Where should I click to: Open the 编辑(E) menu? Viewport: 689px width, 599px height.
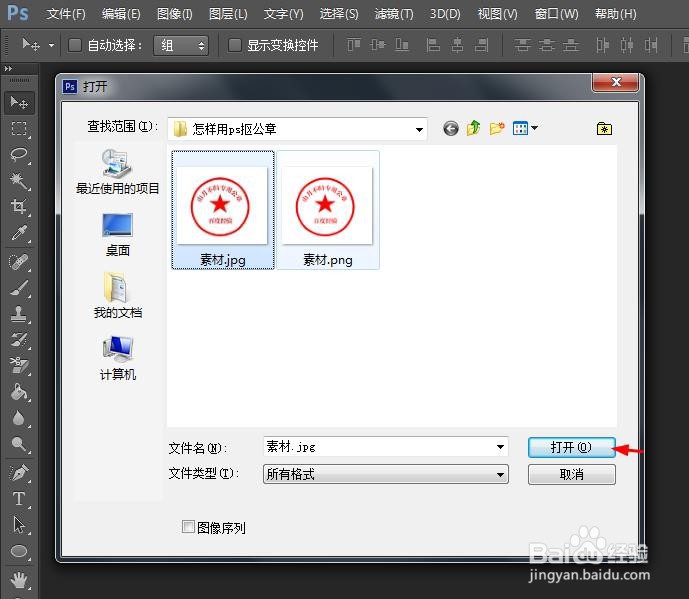click(121, 14)
